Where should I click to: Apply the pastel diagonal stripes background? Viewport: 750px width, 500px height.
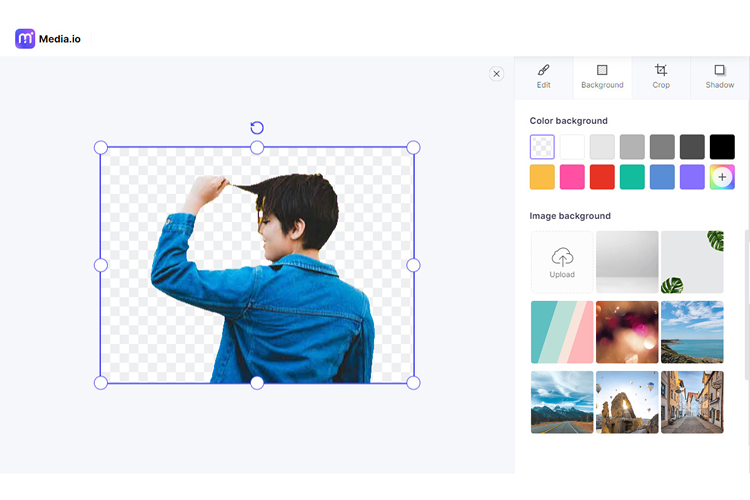coord(562,332)
